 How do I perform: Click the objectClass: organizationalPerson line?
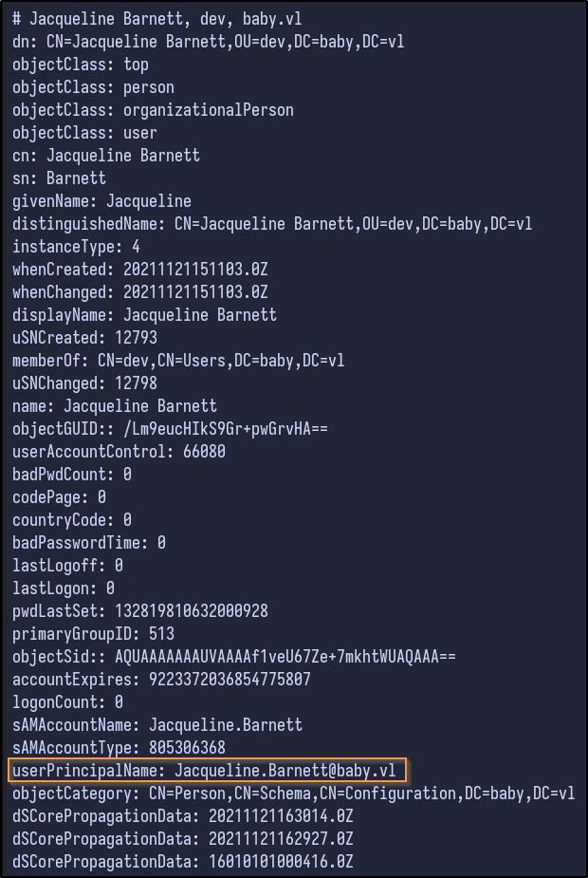[x=153, y=109]
